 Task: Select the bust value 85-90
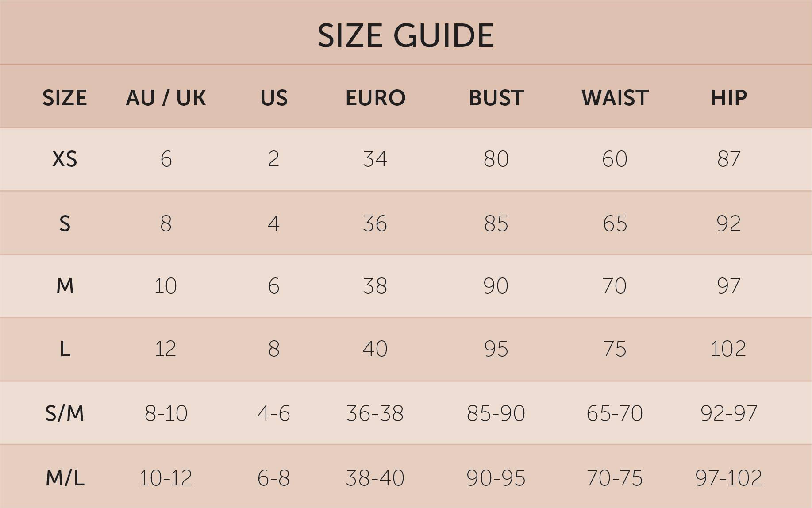496,414
